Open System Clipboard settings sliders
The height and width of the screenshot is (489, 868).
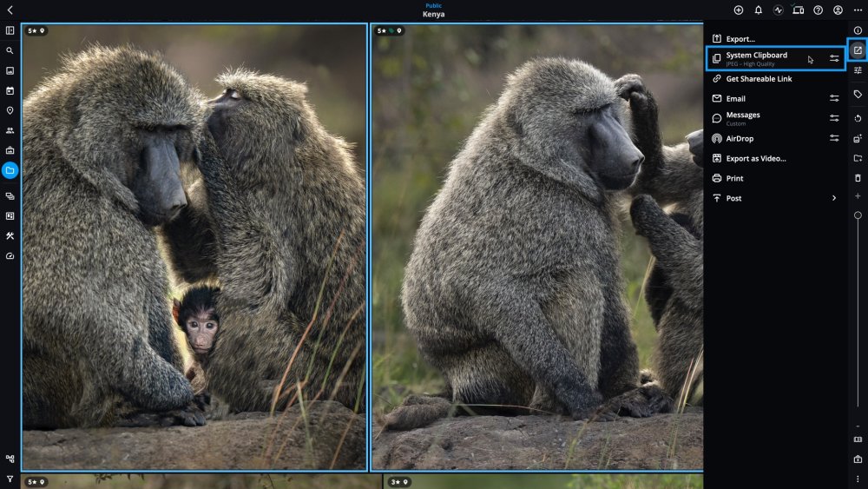click(x=834, y=58)
